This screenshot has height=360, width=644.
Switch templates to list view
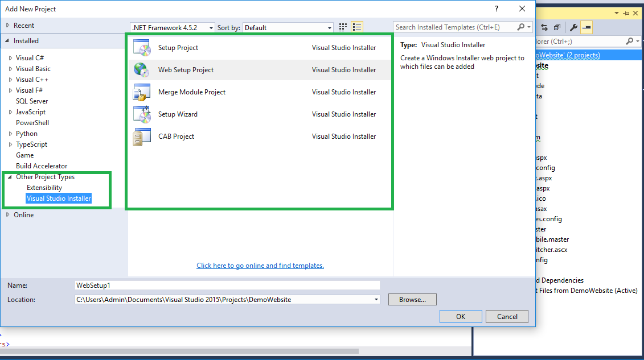point(357,27)
